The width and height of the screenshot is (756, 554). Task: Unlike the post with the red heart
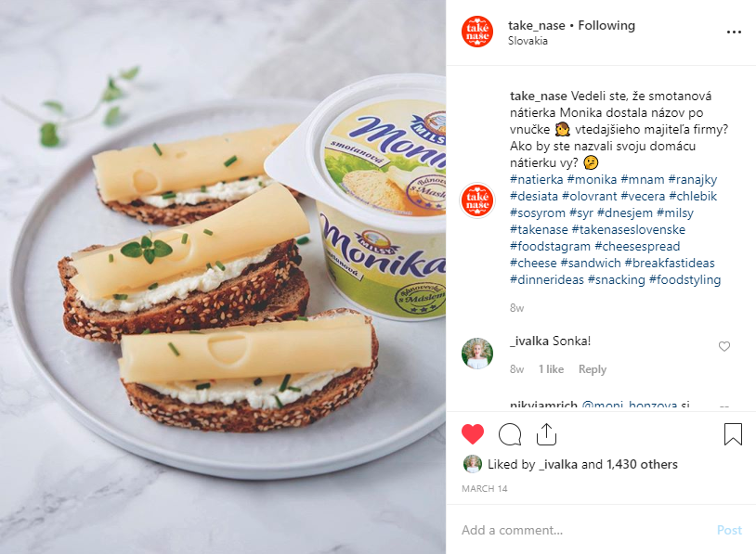coord(473,434)
